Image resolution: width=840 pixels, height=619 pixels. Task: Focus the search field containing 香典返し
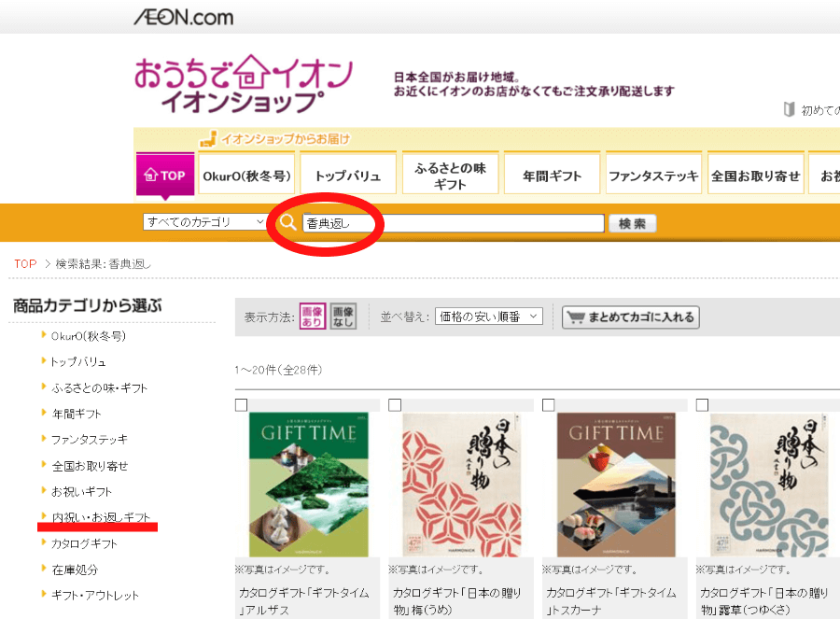[454, 223]
